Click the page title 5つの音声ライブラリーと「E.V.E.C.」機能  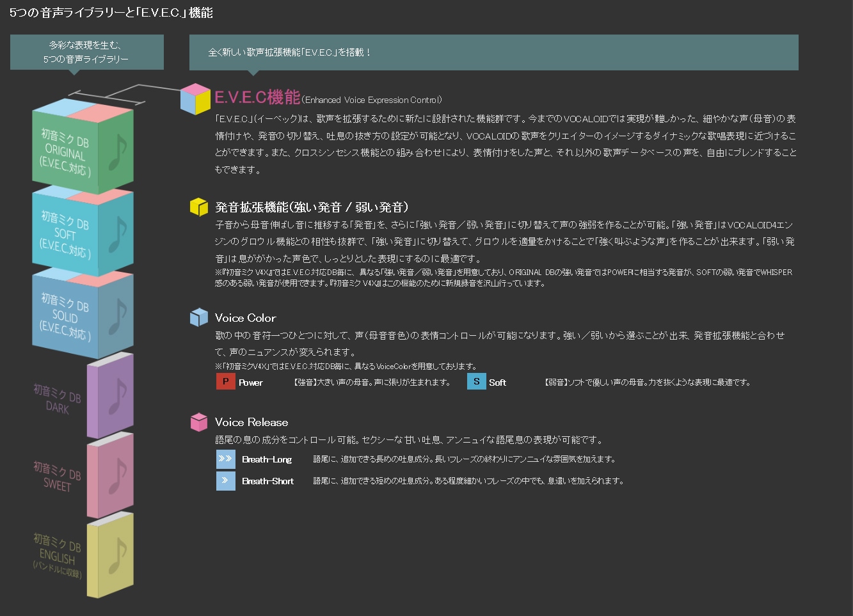click(111, 12)
